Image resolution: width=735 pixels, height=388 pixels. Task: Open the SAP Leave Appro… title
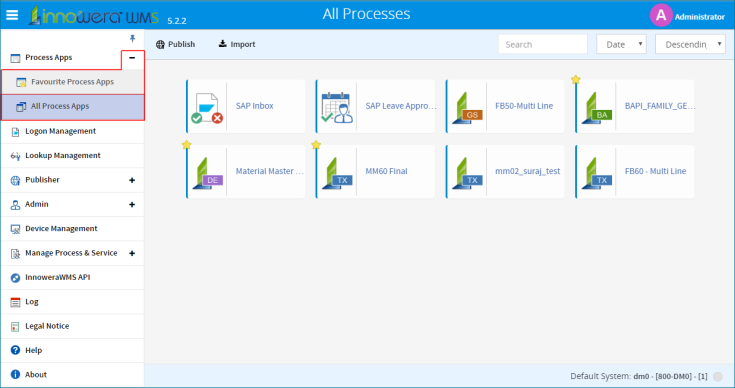pos(401,106)
